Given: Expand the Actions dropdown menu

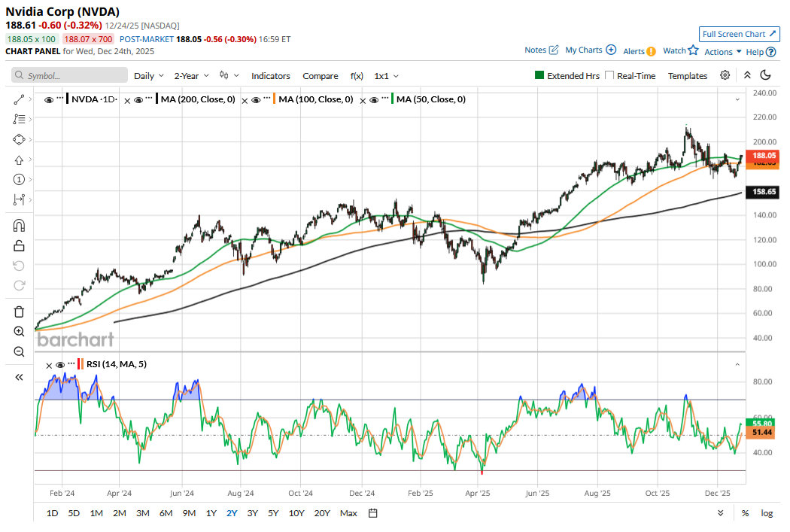Looking at the screenshot, I should (x=722, y=52).
